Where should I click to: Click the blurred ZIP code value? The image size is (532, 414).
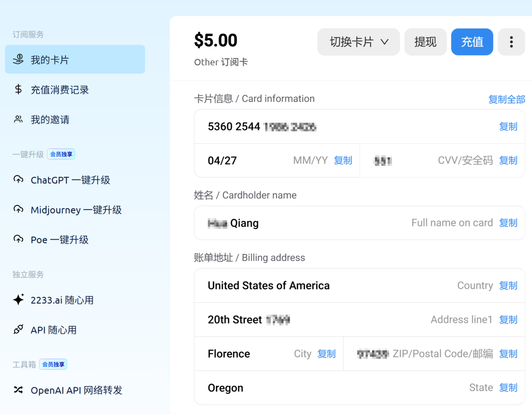pyautogui.click(x=373, y=354)
